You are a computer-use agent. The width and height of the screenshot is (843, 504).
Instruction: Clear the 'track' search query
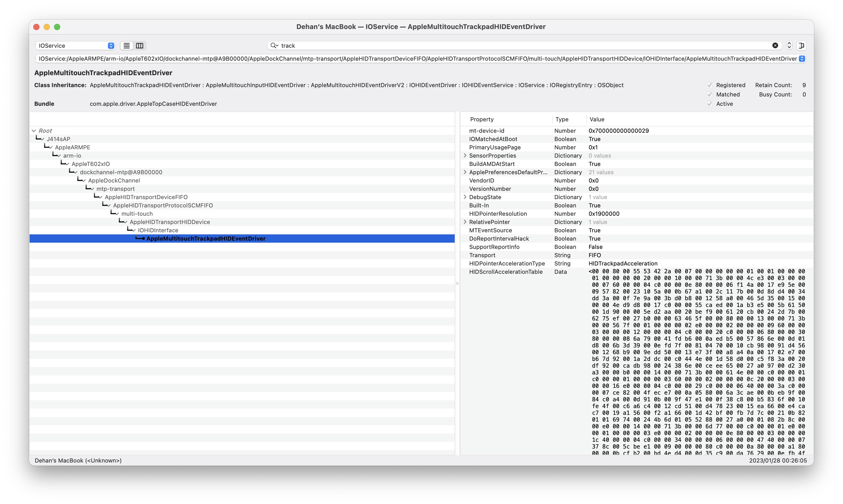pos(775,46)
